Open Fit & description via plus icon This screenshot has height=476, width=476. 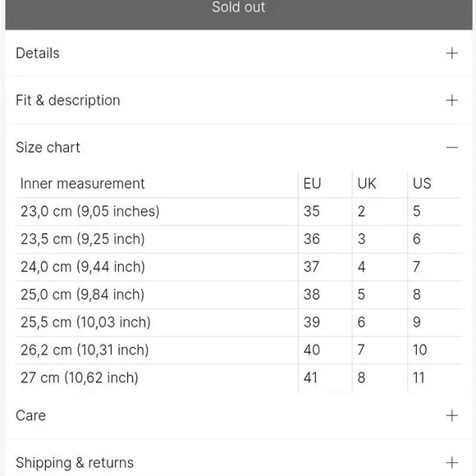click(x=451, y=100)
